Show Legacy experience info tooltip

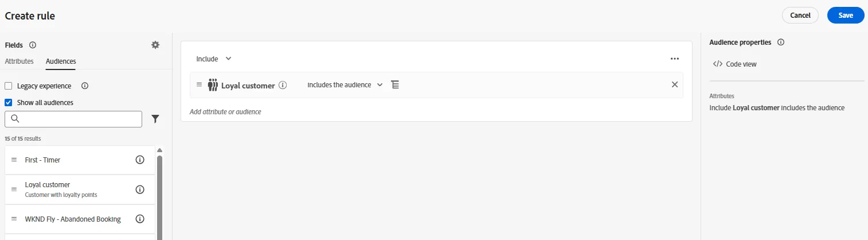point(85,86)
